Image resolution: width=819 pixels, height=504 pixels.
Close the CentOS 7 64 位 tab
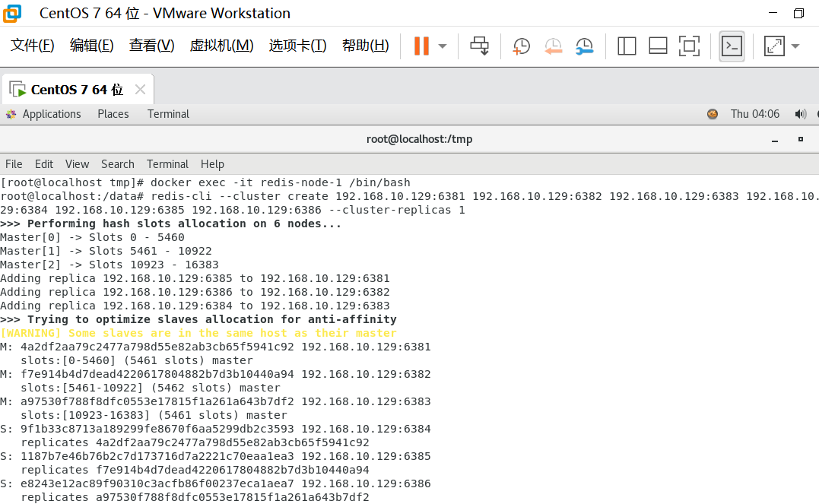140,89
